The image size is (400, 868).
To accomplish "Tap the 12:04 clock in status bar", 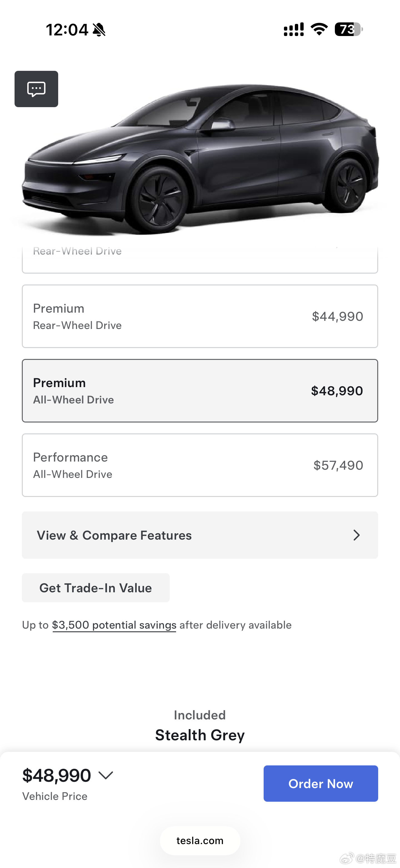I will [67, 30].
